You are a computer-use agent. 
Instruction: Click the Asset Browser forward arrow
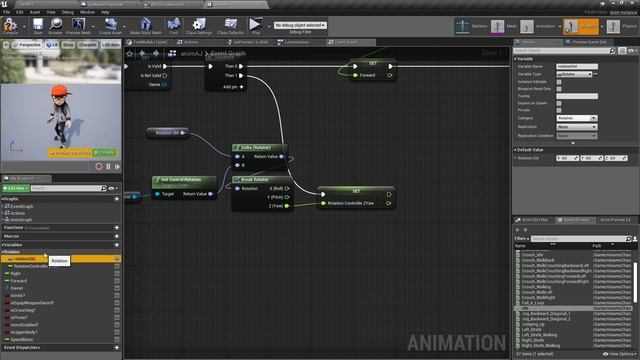click(x=525, y=230)
